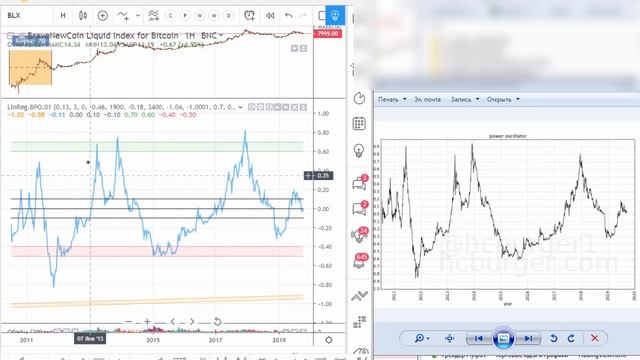The width and height of the screenshot is (640, 360).
Task: Open the Открыть menu in the photo viewer
Action: 499,99
